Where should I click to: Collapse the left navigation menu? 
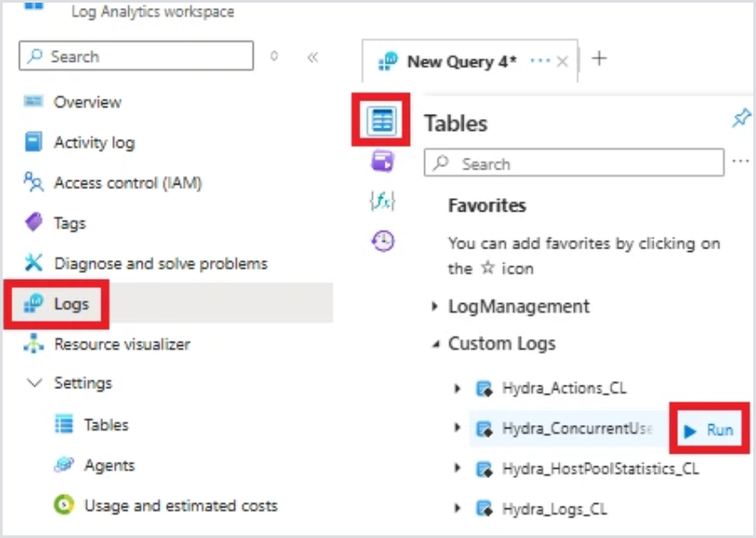pyautogui.click(x=312, y=56)
